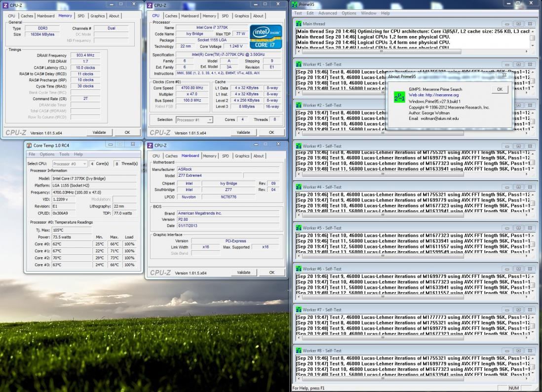This screenshot has width=542, height=392.
Task: Click the CPU-Z icon in the Mainboard window title bar
Action: click(x=150, y=146)
